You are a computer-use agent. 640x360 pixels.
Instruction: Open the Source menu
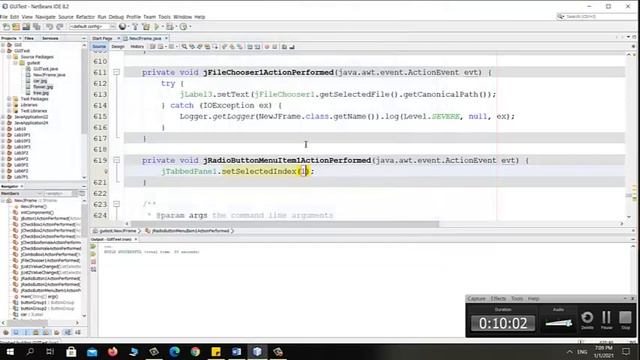[66, 17]
